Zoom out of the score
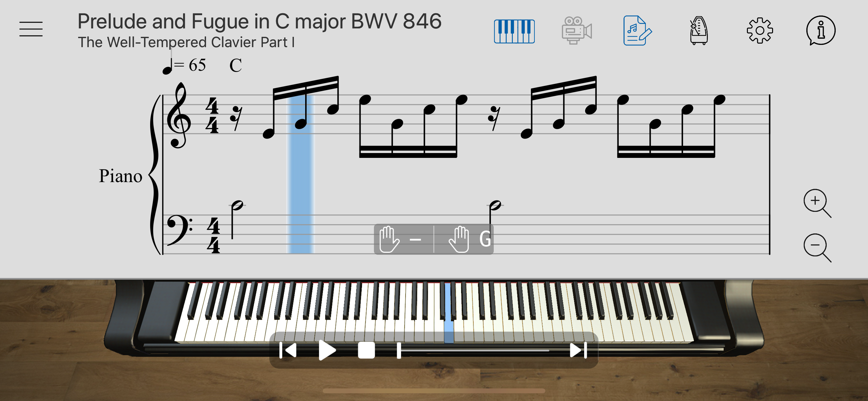Screen dimensions: 868x401 817,248
